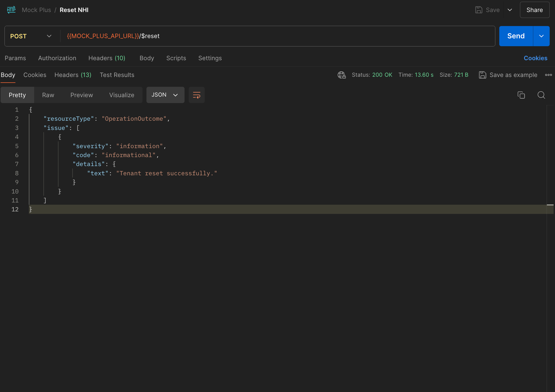This screenshot has height=392, width=555.
Task: Open the Scripts tab
Action: pos(176,58)
